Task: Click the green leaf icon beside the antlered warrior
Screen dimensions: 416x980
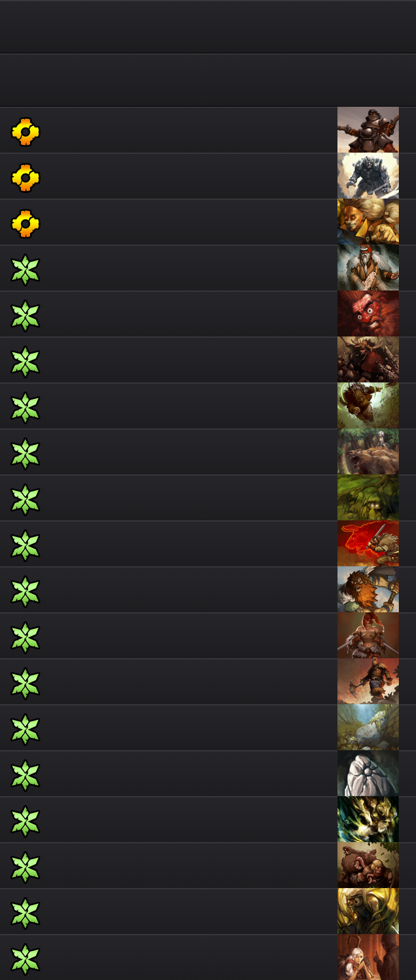Action: pyautogui.click(x=25, y=362)
